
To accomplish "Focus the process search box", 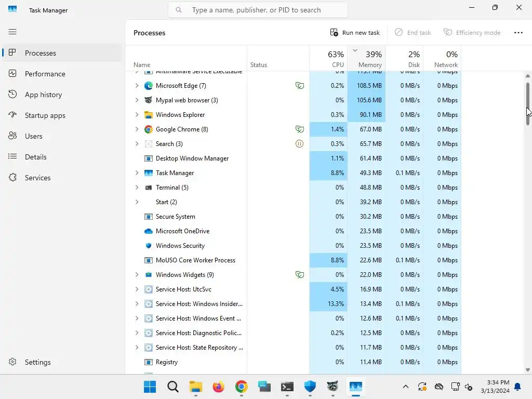I will [258, 10].
